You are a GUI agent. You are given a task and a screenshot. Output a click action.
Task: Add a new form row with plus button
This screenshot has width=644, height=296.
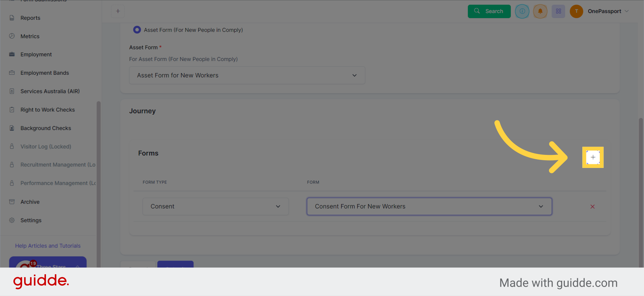[x=593, y=157]
